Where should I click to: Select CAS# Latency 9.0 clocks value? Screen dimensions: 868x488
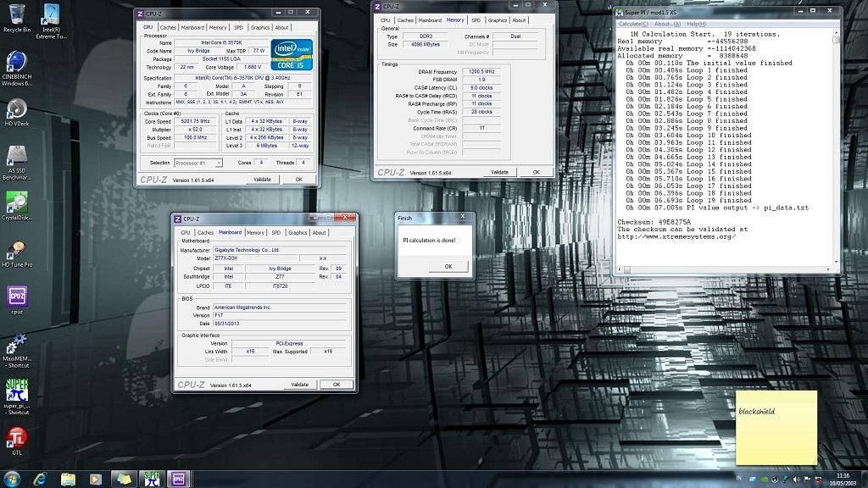(481, 87)
